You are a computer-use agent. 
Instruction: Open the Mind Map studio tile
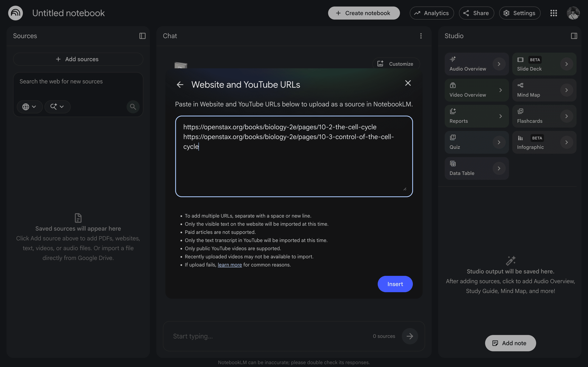(x=544, y=90)
